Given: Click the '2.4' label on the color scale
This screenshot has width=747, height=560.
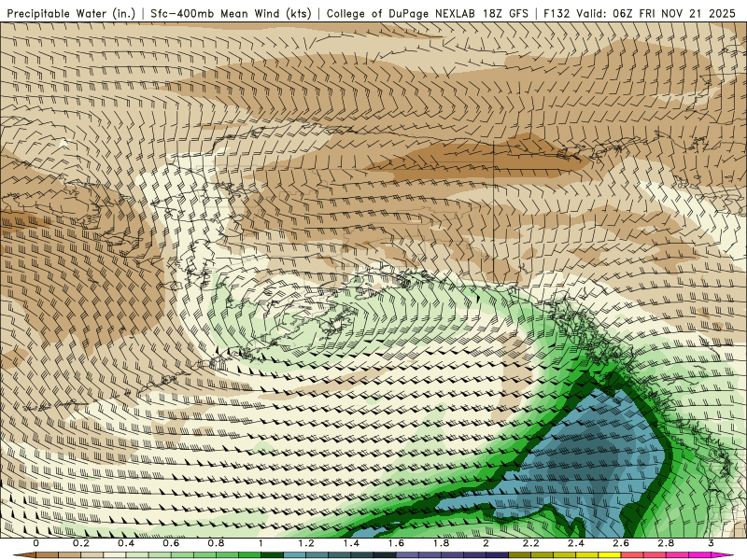Looking at the screenshot, I should pos(576,543).
